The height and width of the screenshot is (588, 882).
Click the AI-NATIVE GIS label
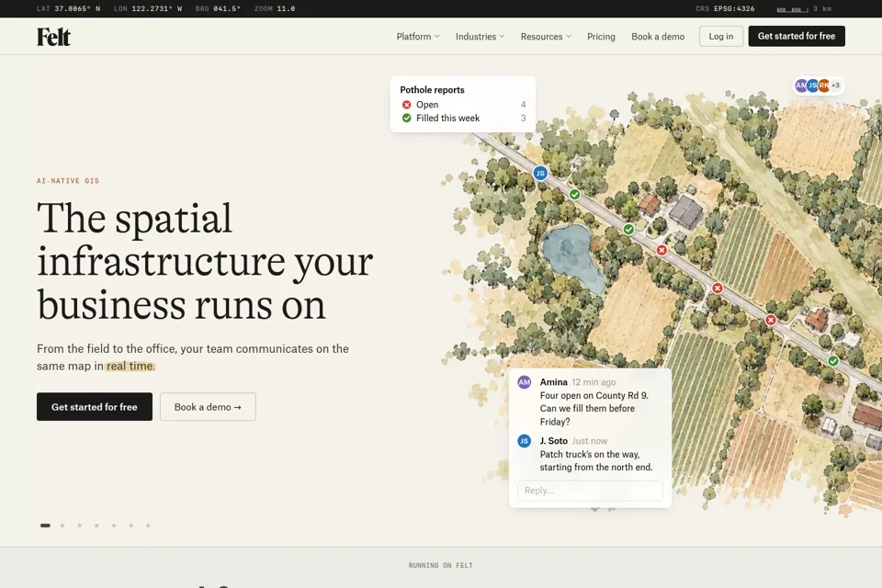point(67,181)
